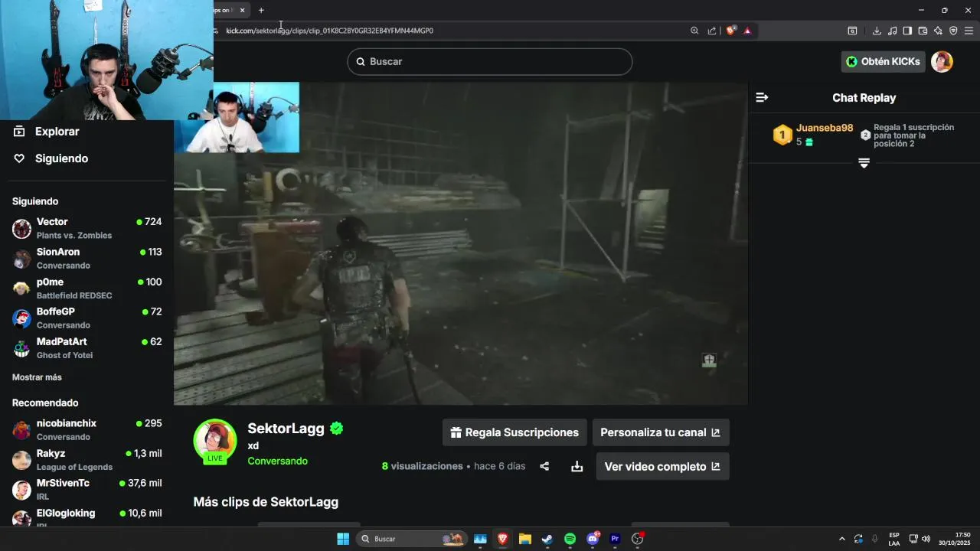Open Steam from taskbar

tap(547, 539)
